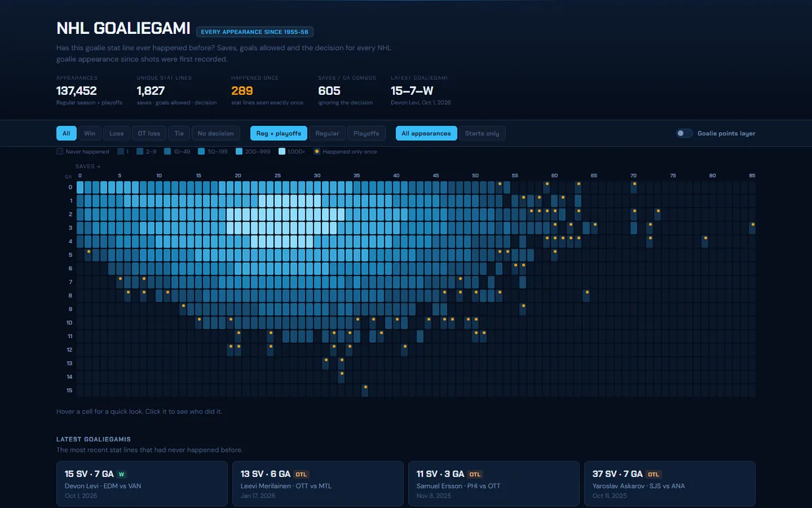The height and width of the screenshot is (508, 812).
Task: Filter appearances by Tie
Action: (179, 133)
